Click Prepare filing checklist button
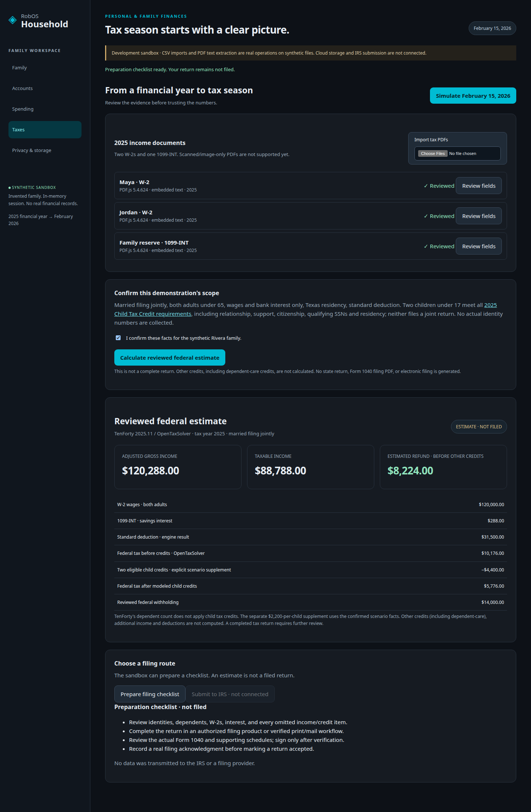Viewport: 531px width, 812px height. click(150, 694)
